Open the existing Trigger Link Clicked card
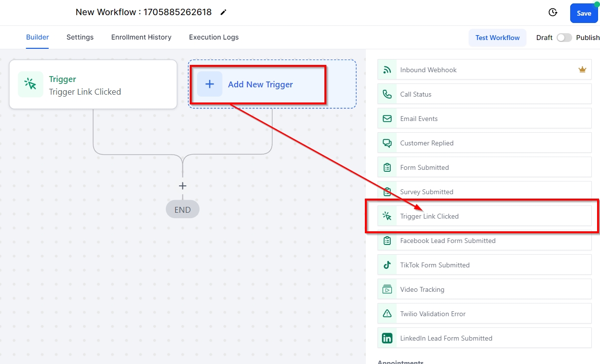The height and width of the screenshot is (364, 600). pyautogui.click(x=93, y=84)
